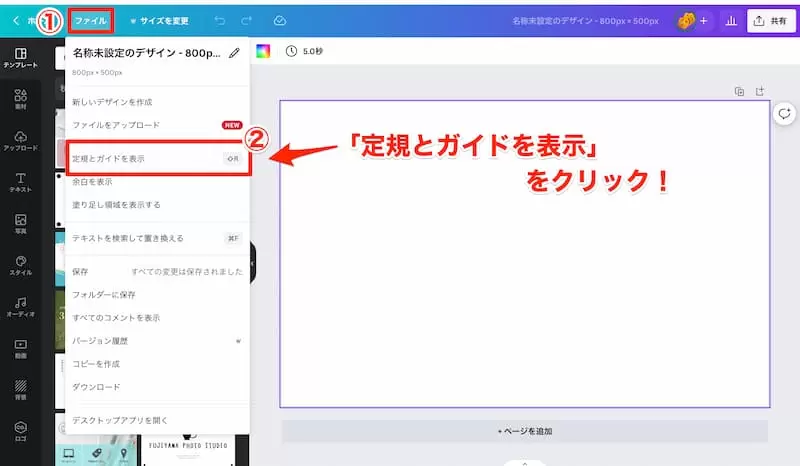
Task: Click the サイズを変更 button
Action: [160, 21]
